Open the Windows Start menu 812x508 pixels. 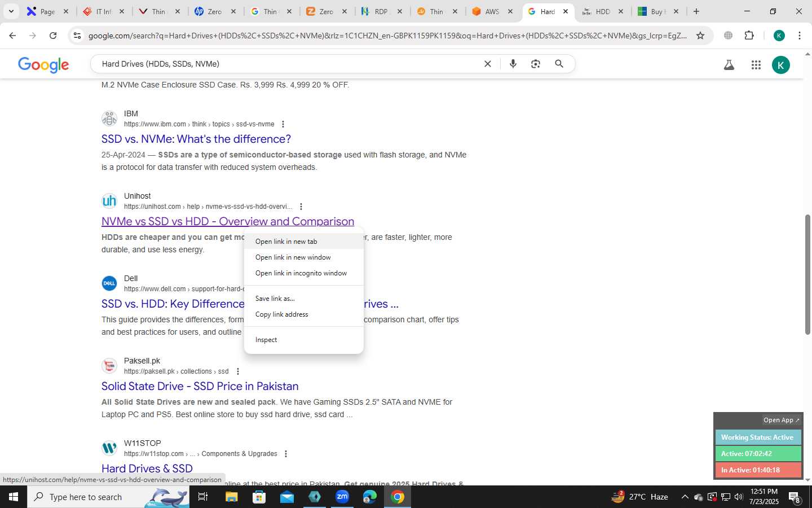[14, 497]
